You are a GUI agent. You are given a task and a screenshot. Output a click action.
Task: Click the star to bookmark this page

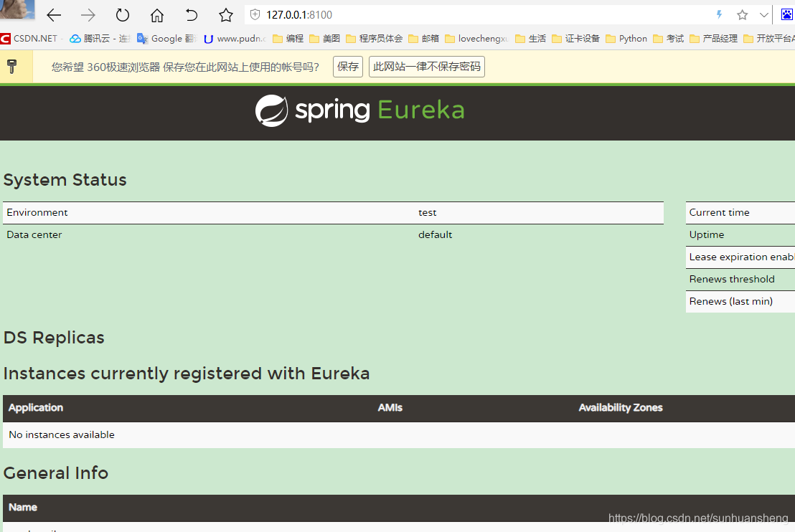(x=225, y=14)
